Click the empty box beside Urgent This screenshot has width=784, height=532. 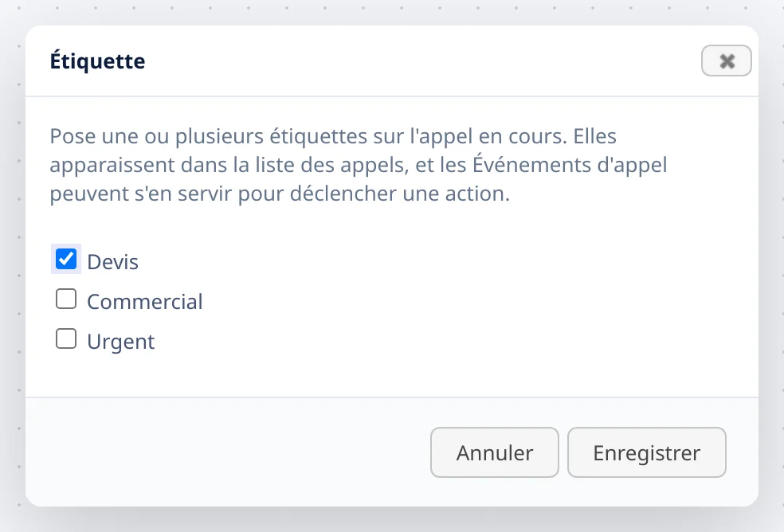pyautogui.click(x=66, y=339)
